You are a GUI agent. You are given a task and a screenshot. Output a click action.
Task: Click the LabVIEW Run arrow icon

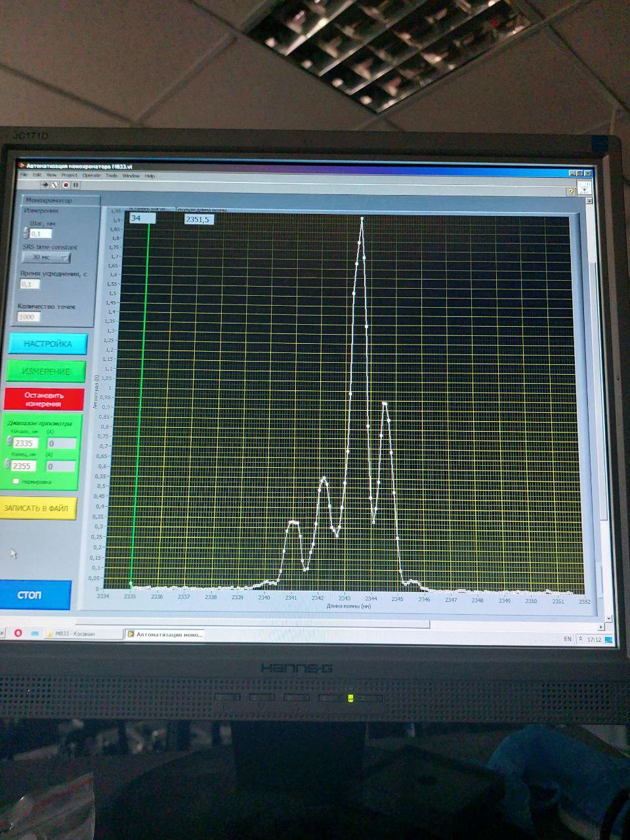tap(44, 185)
